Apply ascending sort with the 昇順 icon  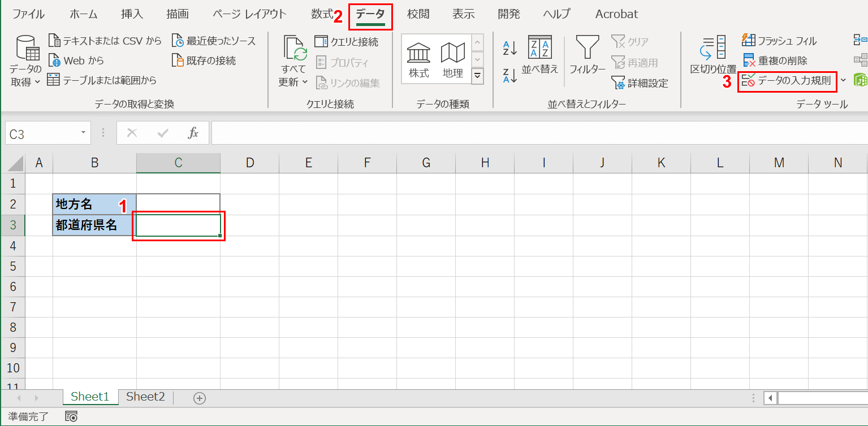click(x=508, y=47)
